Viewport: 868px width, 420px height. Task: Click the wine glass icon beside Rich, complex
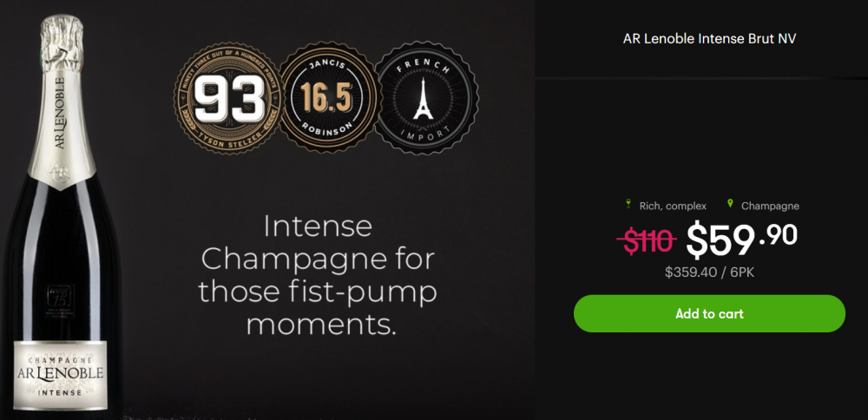click(x=628, y=204)
